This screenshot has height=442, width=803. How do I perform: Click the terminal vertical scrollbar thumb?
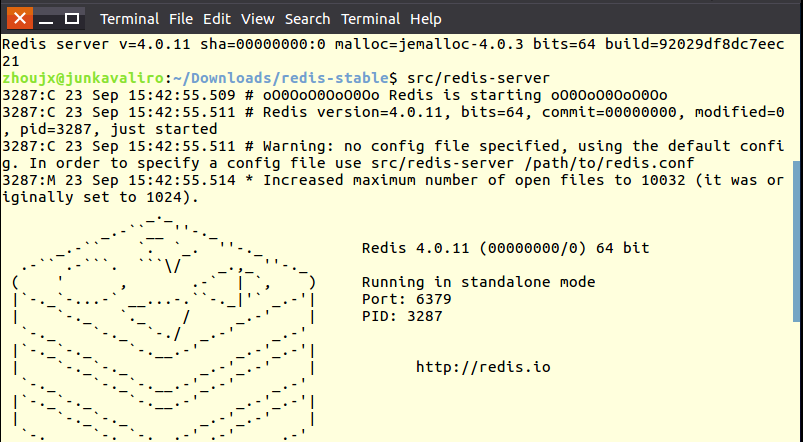click(796, 241)
